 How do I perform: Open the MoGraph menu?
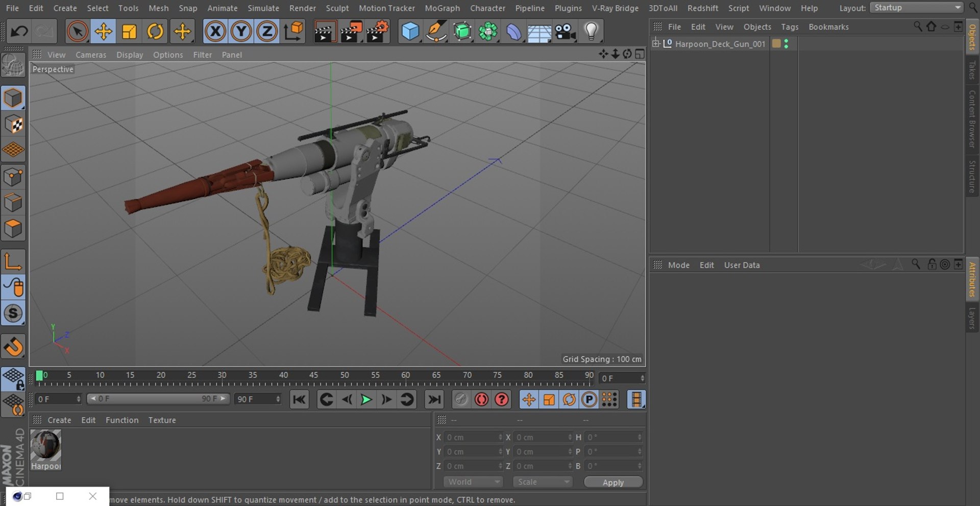442,8
